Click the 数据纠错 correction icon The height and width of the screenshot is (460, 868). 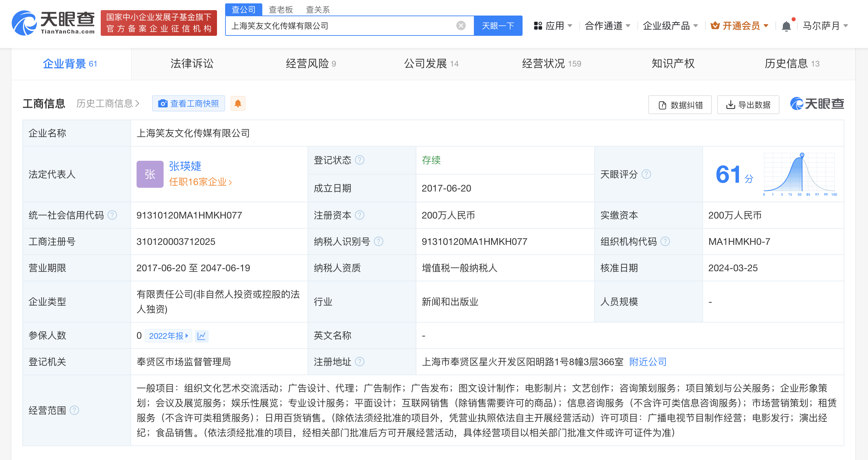pos(662,105)
